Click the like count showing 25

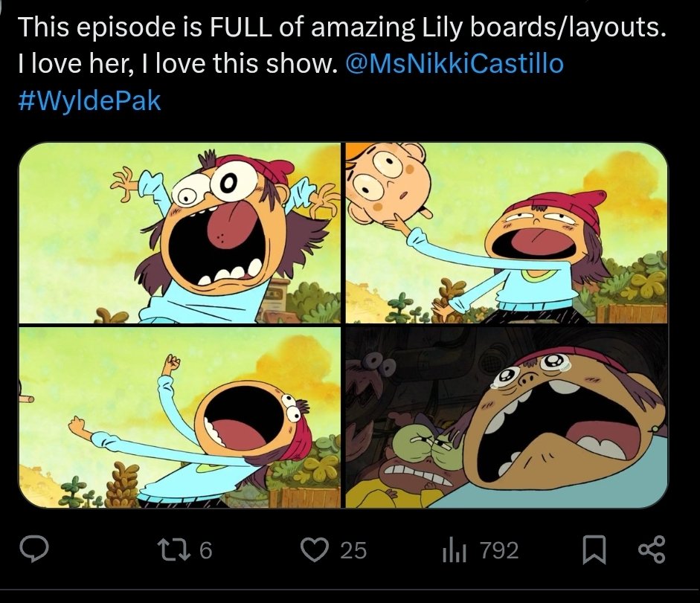tap(353, 550)
